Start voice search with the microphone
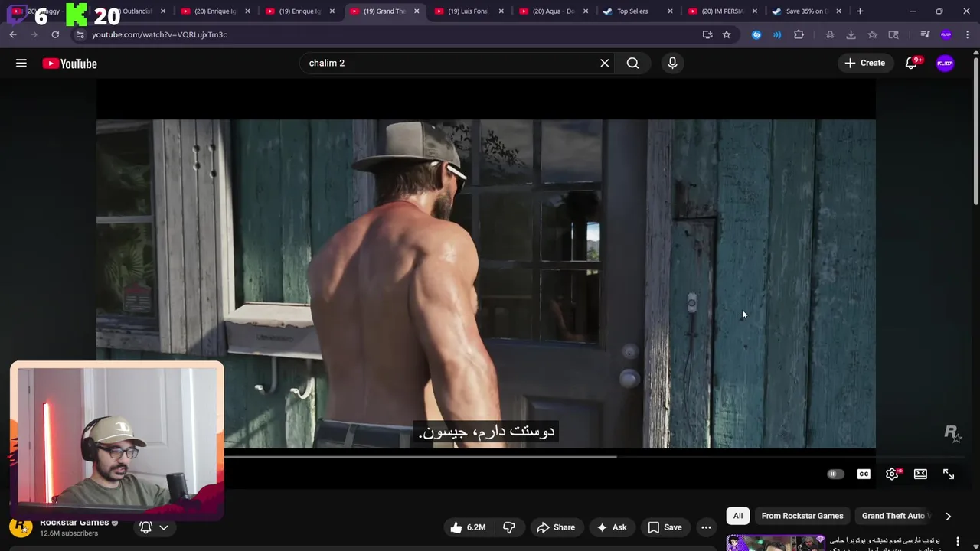Image resolution: width=980 pixels, height=551 pixels. pos(672,63)
